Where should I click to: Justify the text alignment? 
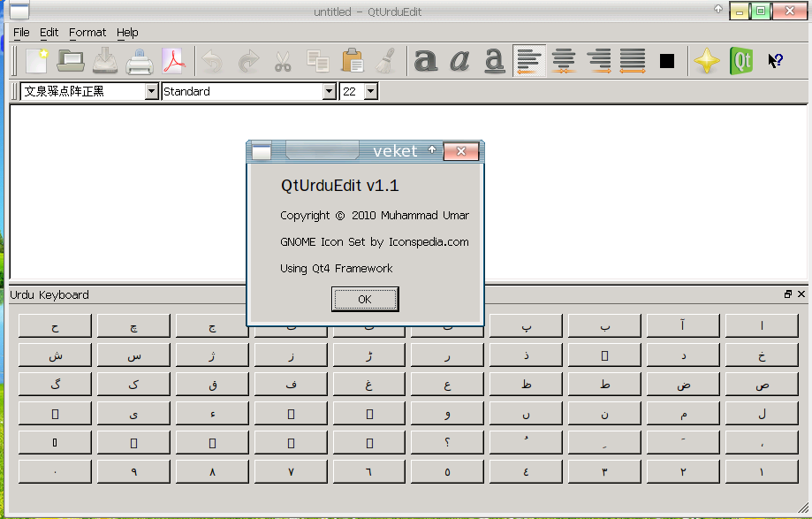[633, 61]
